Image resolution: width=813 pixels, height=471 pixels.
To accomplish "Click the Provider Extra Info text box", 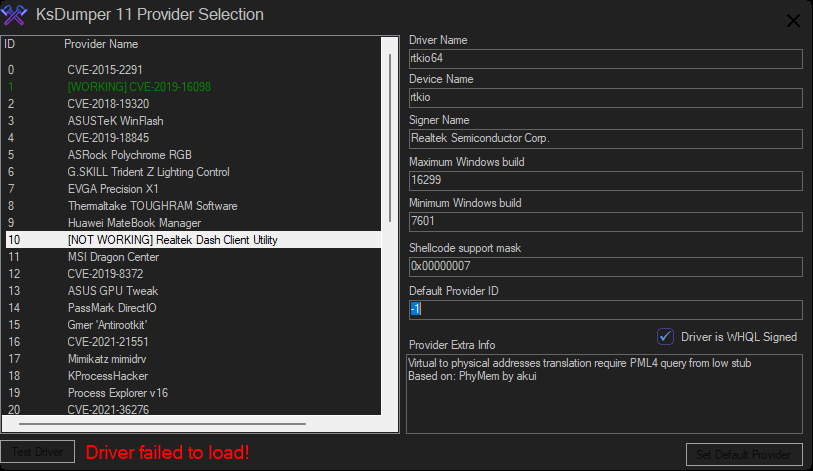I will [605, 394].
